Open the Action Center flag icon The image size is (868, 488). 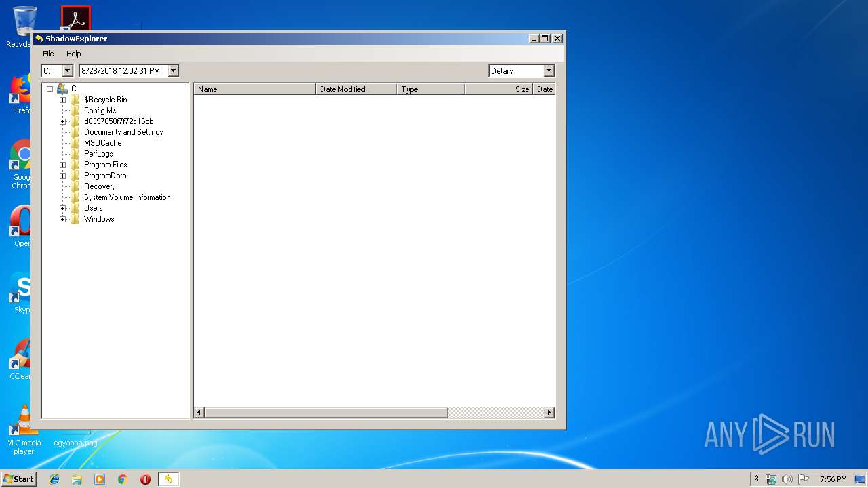pyautogui.click(x=804, y=479)
